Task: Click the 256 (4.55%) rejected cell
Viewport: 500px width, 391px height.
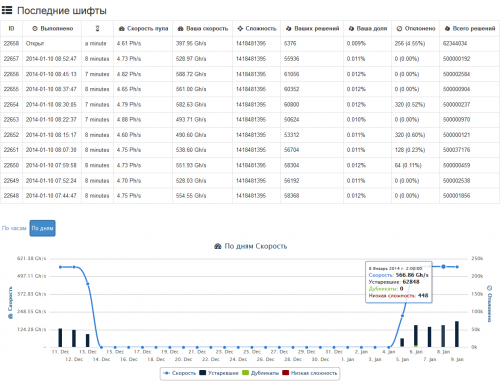Action: (410, 44)
